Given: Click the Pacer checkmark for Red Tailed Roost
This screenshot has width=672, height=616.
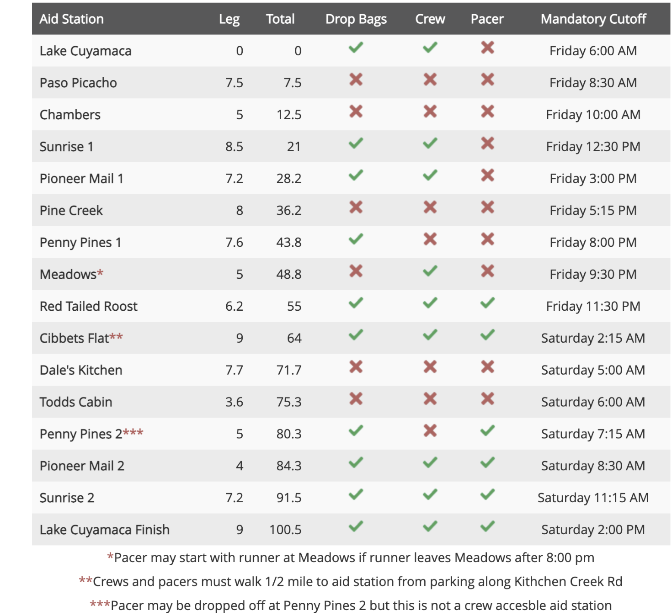Looking at the screenshot, I should click(487, 303).
